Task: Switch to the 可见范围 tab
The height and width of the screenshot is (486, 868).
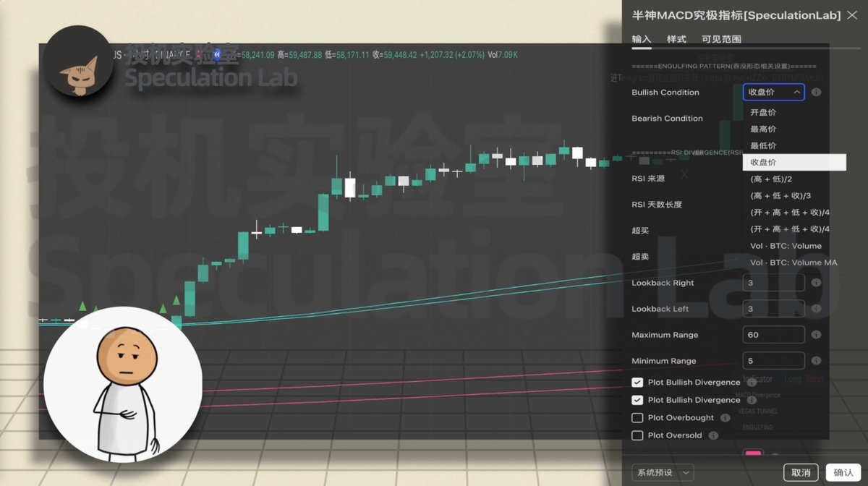Action: (721, 39)
